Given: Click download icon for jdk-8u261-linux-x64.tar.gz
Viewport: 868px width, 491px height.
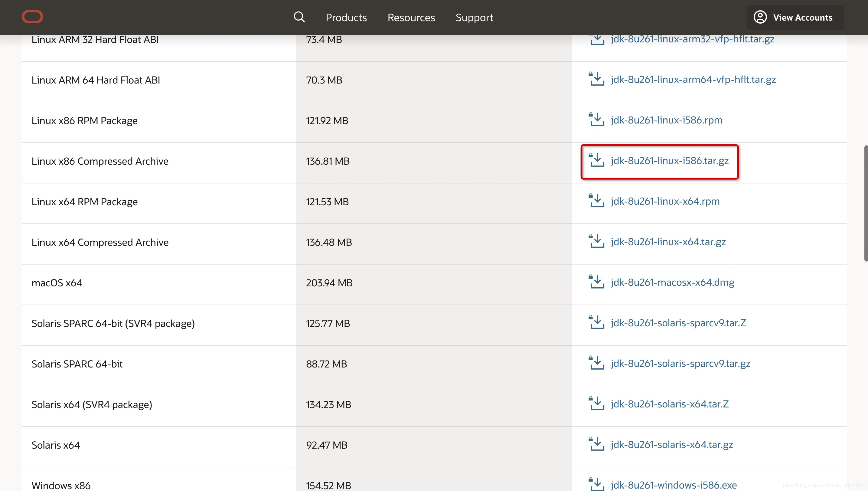Looking at the screenshot, I should 596,241.
